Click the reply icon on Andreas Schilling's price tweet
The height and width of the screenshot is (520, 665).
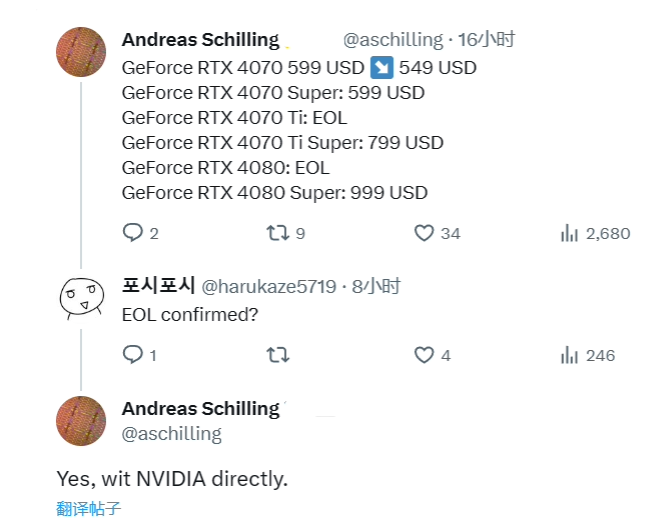(133, 233)
